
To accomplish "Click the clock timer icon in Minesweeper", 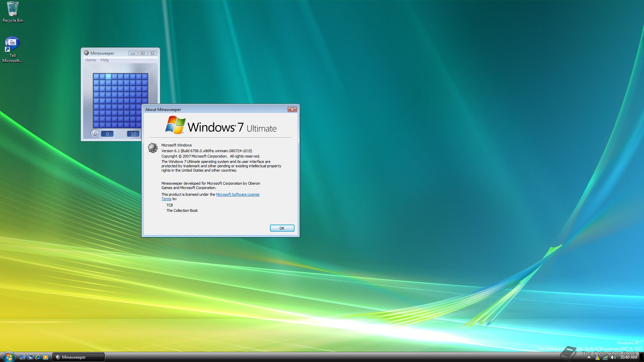I will point(94,133).
